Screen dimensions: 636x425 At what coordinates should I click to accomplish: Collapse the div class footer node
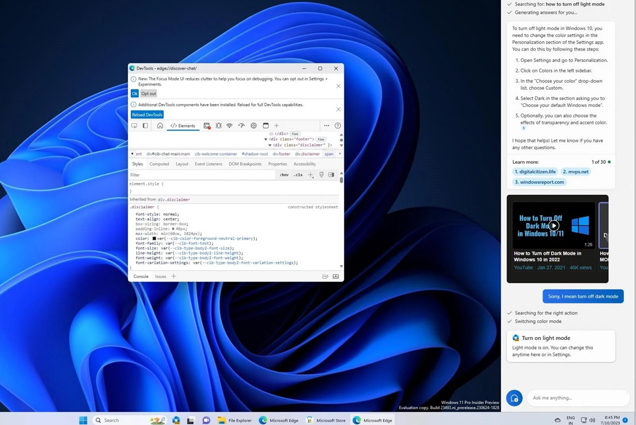coord(266,140)
